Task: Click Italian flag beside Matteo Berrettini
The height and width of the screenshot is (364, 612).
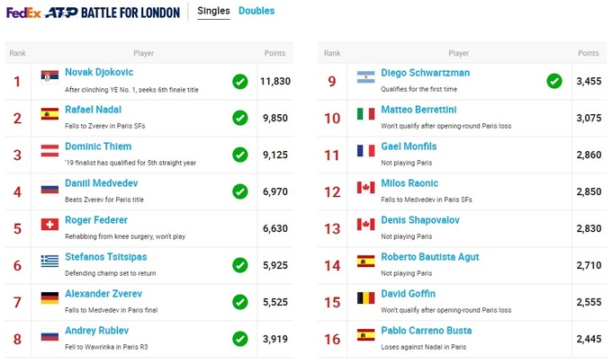Action: (x=365, y=114)
